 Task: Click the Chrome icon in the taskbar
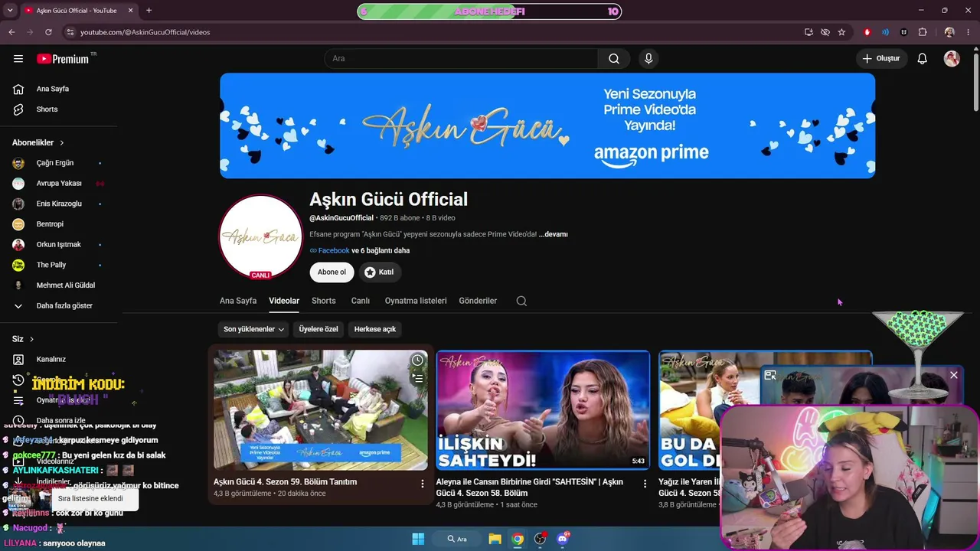pyautogui.click(x=518, y=539)
